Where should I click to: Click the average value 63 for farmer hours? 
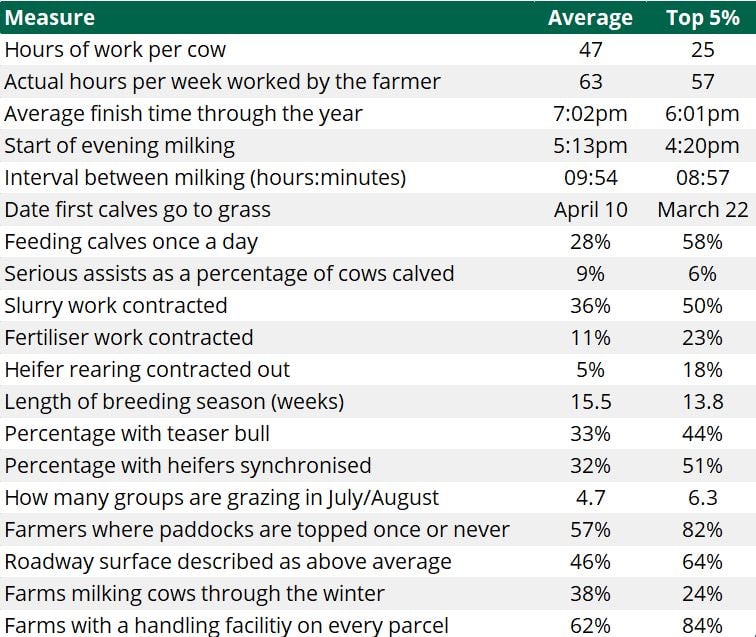pyautogui.click(x=590, y=81)
